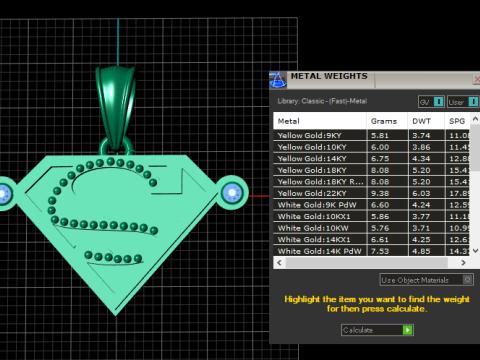Click the 5.81 grams value
This screenshot has height=360, width=480.
[x=380, y=135]
